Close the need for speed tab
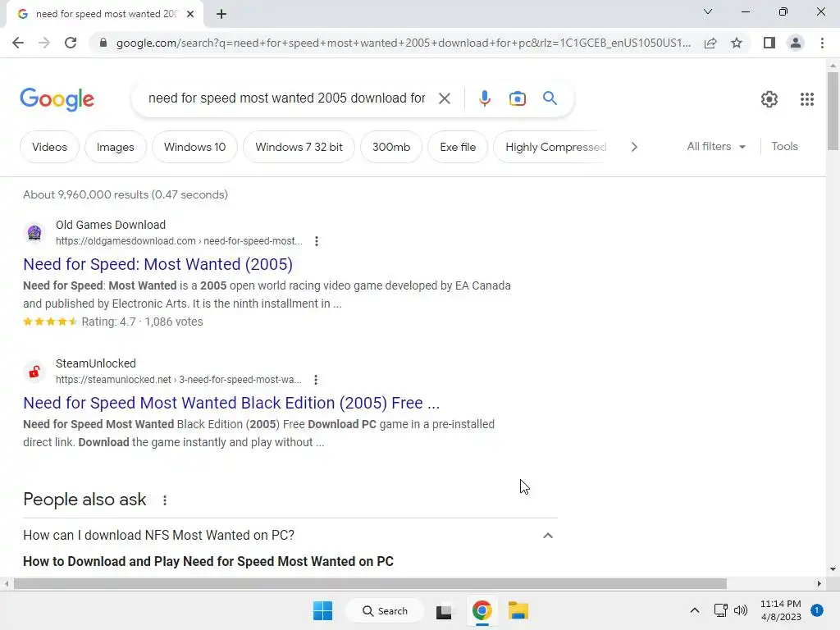This screenshot has height=630, width=840. (x=190, y=14)
